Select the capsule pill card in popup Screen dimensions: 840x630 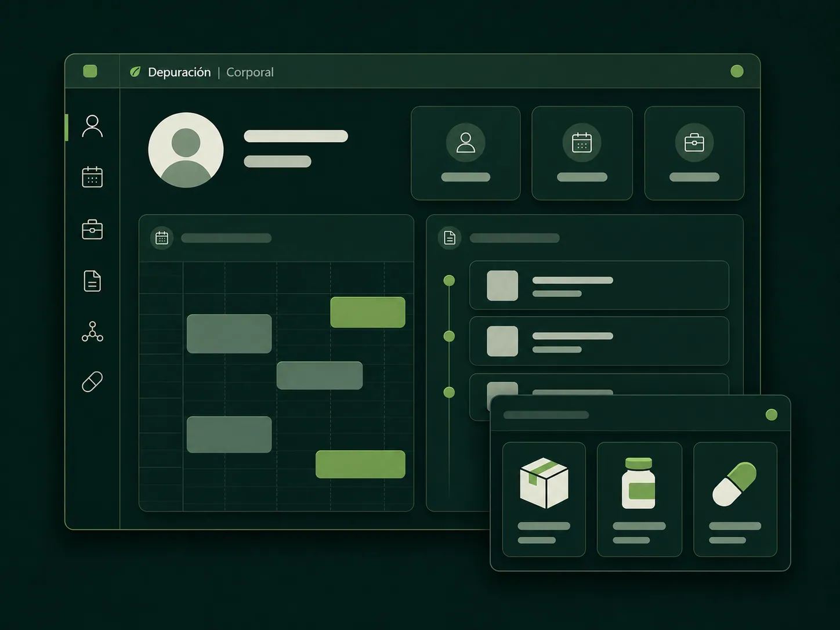tap(735, 499)
